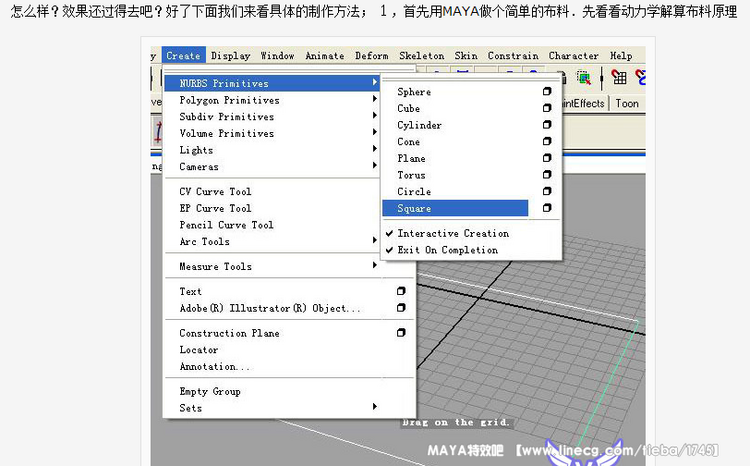Create a NURBS Plane
The width and height of the screenshot is (750, 466).
(x=411, y=158)
